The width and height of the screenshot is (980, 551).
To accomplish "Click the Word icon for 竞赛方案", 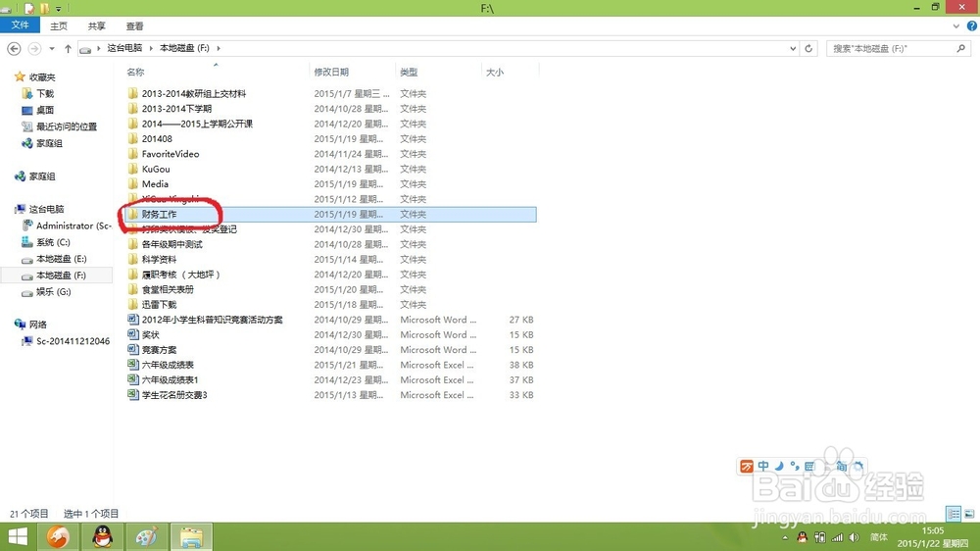I will click(132, 350).
